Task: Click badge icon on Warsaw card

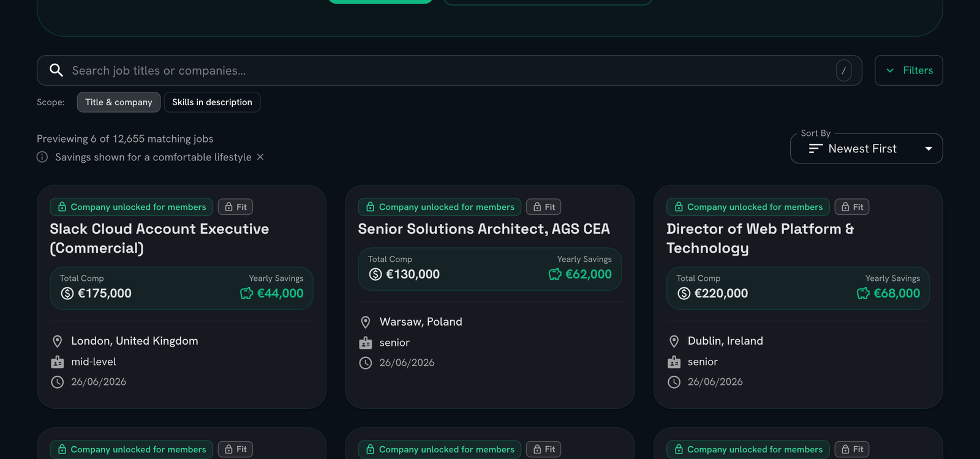Action: click(x=366, y=343)
